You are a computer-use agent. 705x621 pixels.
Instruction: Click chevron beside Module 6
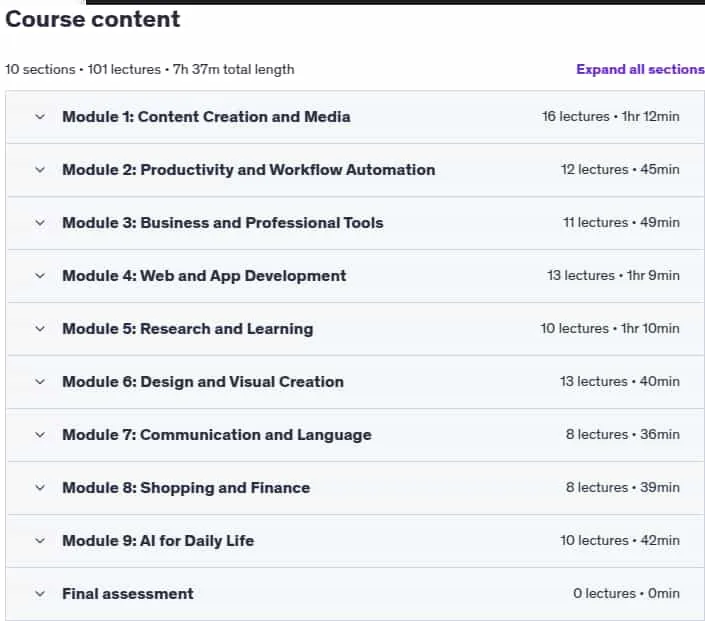pyautogui.click(x=40, y=382)
